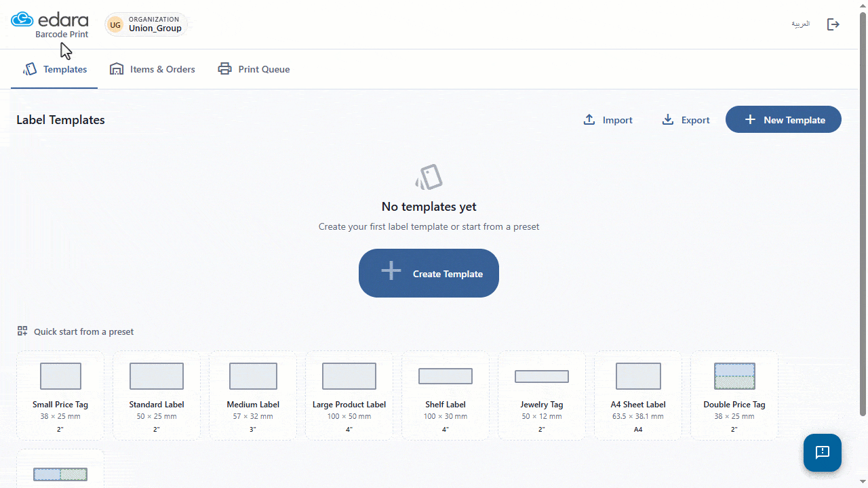Screen dimensions: 868x488
Task: Select the Large Product Label preset name
Action: (x=349, y=405)
